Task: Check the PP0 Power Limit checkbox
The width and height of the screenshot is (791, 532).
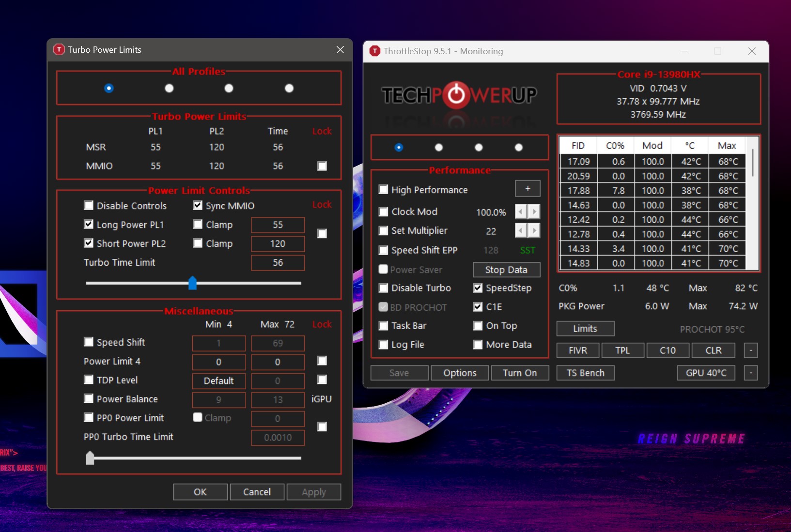Action: (x=89, y=417)
